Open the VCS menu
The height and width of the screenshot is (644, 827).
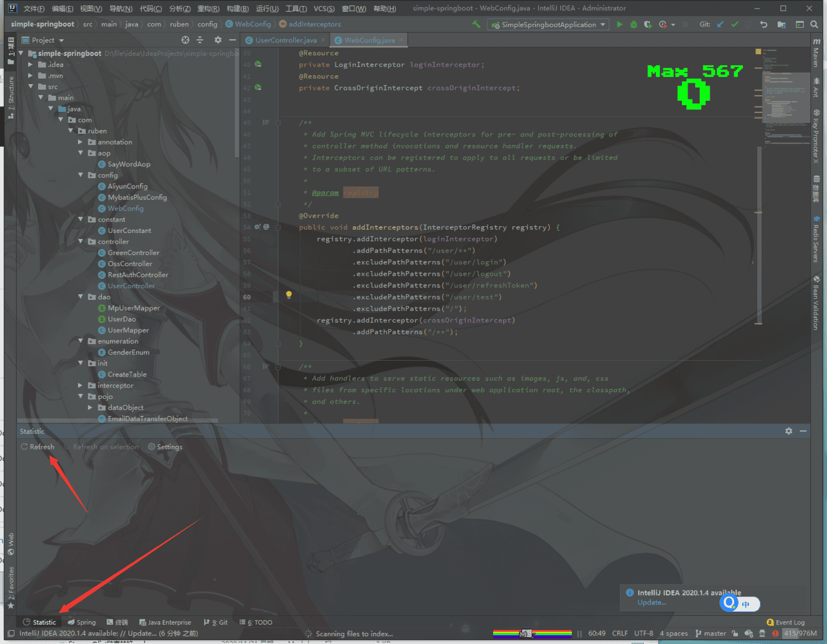point(323,9)
